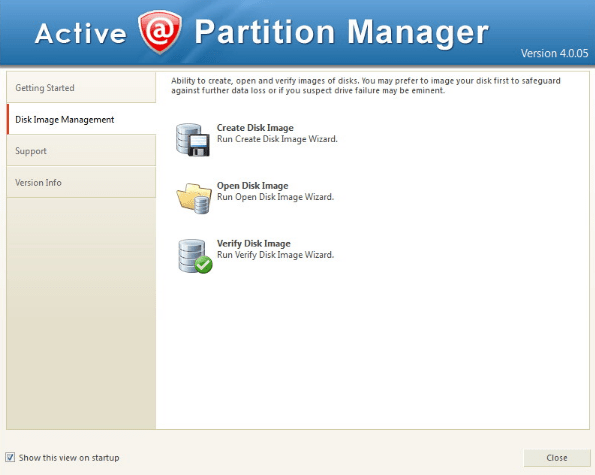Screen dimensions: 595x475
Task: Select the Disk Image Management tab
Action: [x=81, y=120]
